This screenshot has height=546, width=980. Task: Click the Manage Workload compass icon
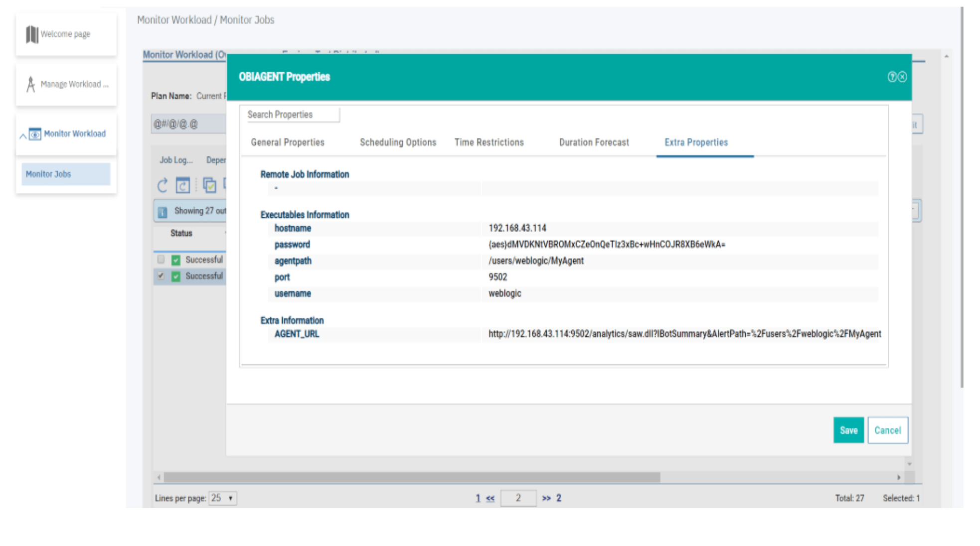[31, 84]
